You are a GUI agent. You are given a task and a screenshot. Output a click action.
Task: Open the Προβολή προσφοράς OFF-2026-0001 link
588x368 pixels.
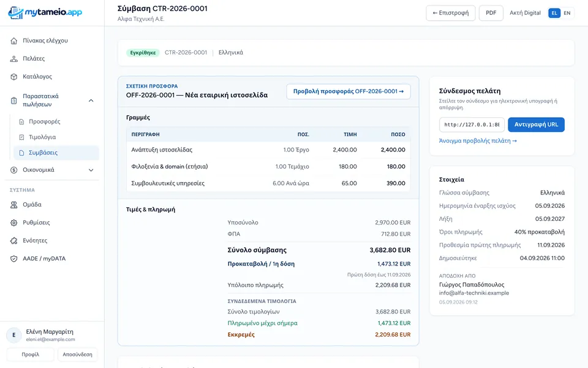coord(349,91)
